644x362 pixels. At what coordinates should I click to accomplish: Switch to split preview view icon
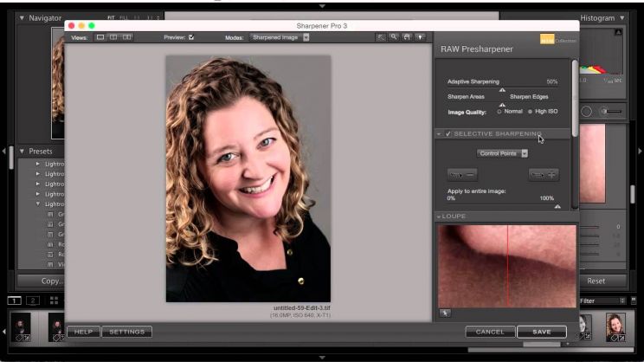tap(113, 37)
